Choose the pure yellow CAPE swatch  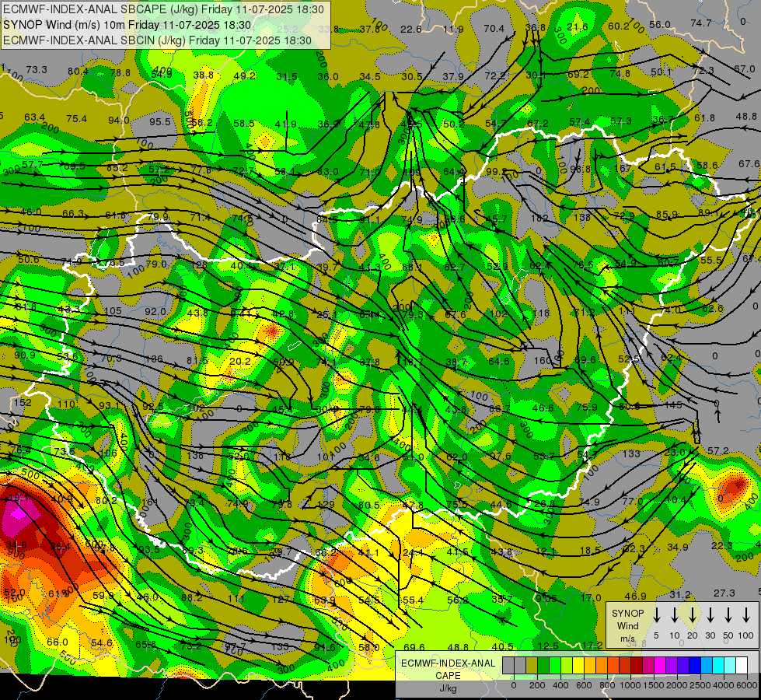click(578, 665)
